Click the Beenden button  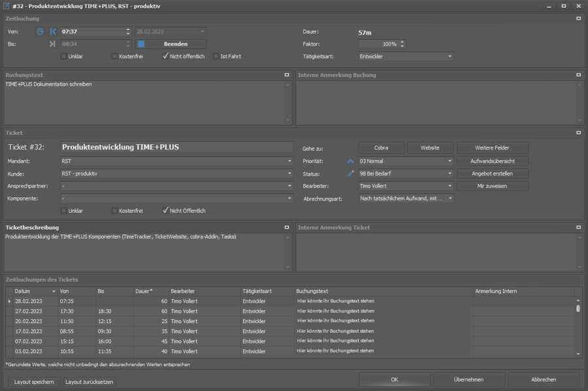pos(171,44)
